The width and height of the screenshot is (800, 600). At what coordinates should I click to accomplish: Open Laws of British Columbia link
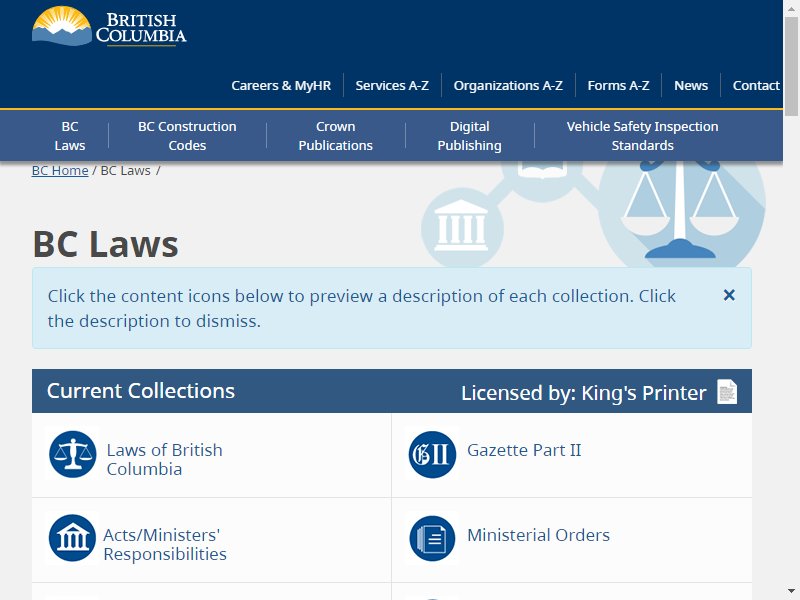164,459
